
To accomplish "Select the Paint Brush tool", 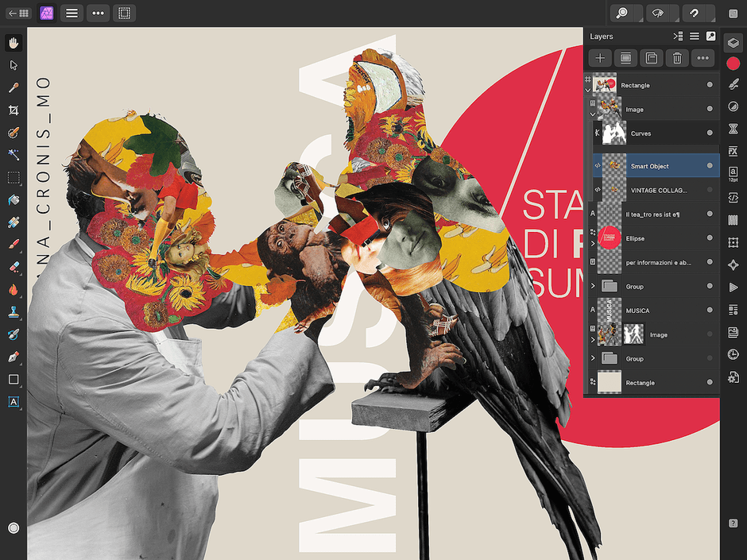I will (x=14, y=245).
